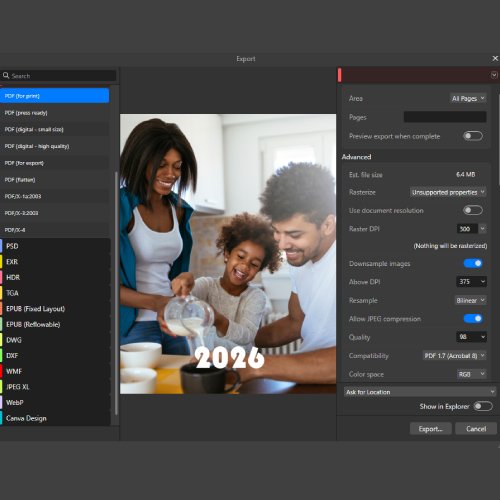Screen dimensions: 500x500
Task: Disable Allow JPEG compression switch
Action: [x=473, y=319]
